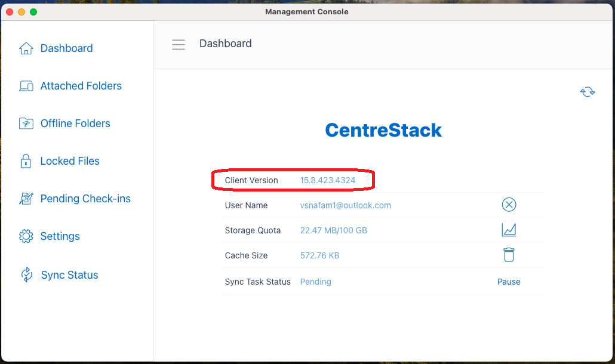Click the trash icon beside Cache Size
The width and height of the screenshot is (615, 364).
coord(509,255)
